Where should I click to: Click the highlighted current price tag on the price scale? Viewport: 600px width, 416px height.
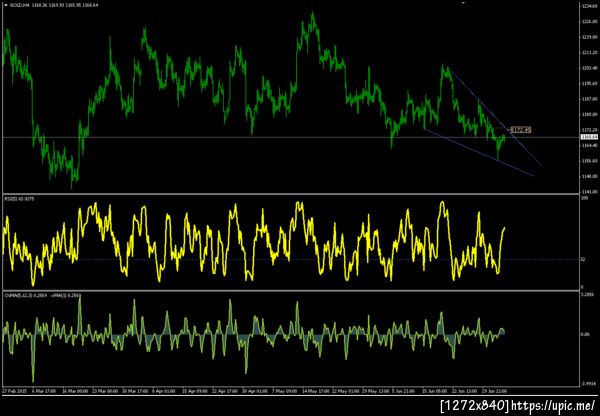(x=589, y=137)
